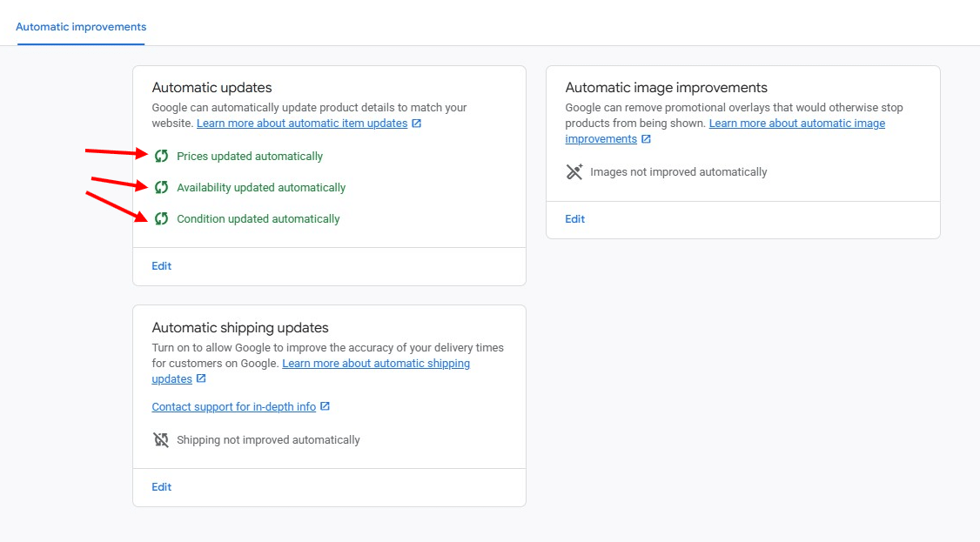Click the external-link icon after automatic item updates

[415, 123]
